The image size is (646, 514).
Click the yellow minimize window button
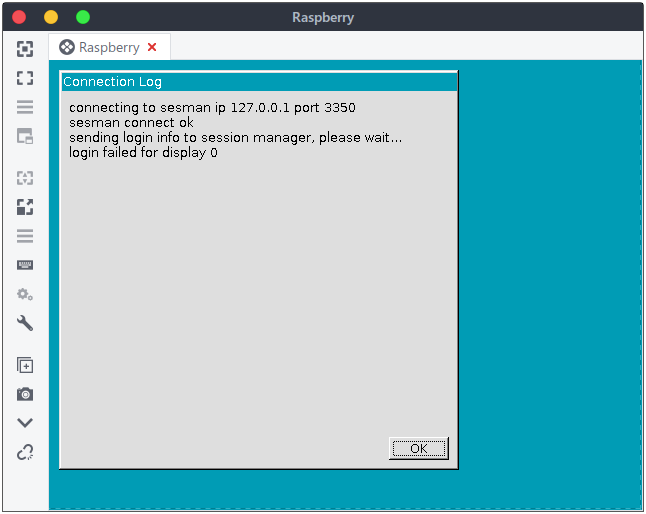pyautogui.click(x=51, y=17)
